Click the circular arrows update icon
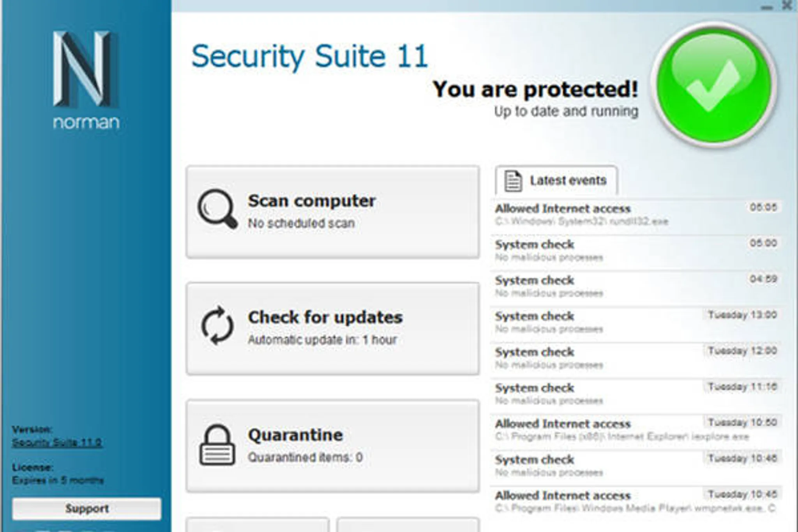The width and height of the screenshot is (798, 532). pyautogui.click(x=217, y=326)
